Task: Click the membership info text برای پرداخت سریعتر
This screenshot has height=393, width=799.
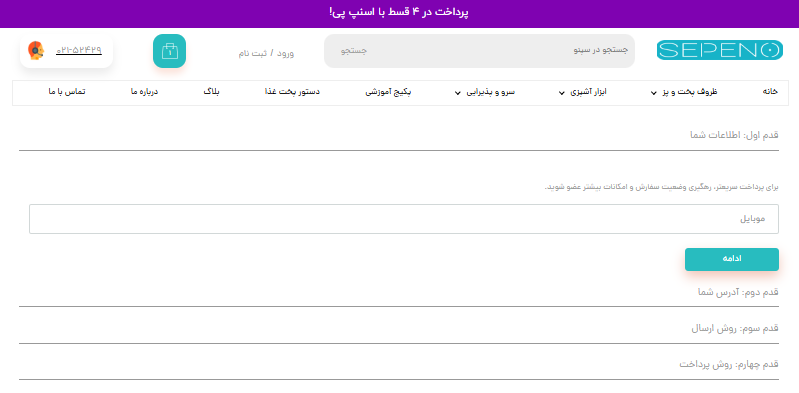Action: pyautogui.click(x=661, y=187)
